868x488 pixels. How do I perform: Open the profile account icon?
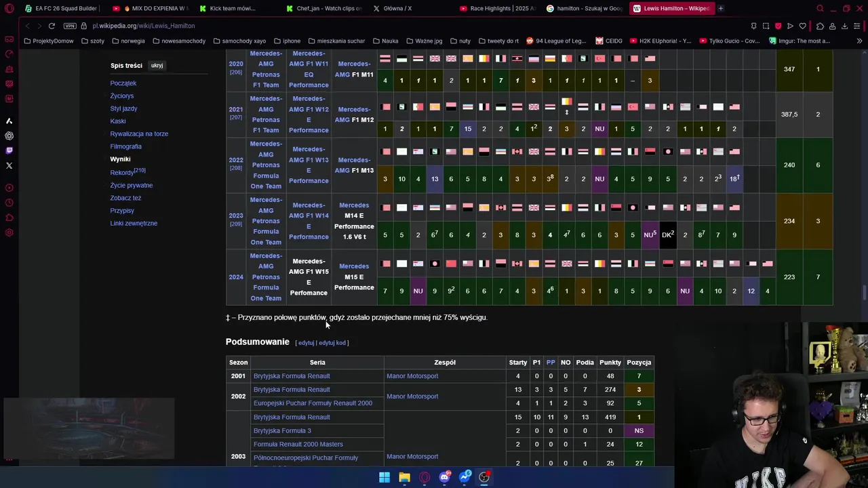tap(832, 26)
